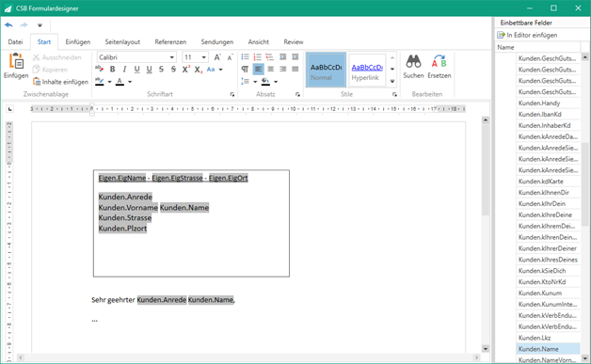
Task: Justify the paragraph text
Action: click(x=295, y=69)
